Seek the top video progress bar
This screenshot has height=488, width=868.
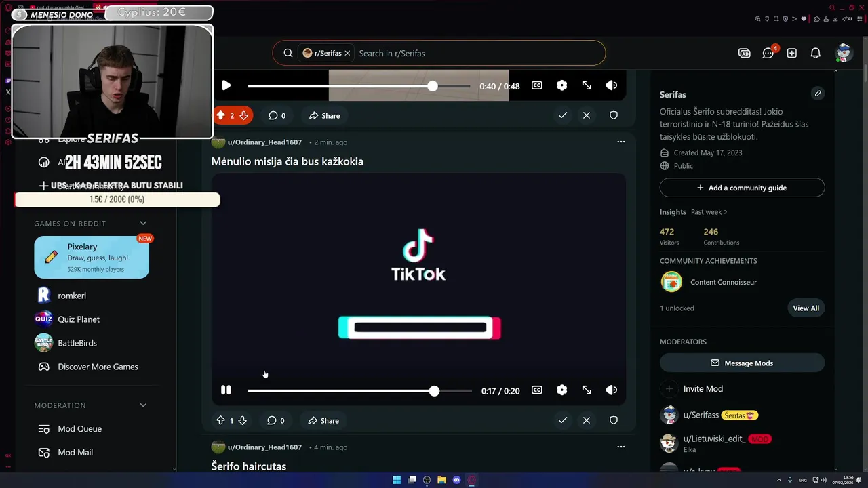[x=359, y=86]
